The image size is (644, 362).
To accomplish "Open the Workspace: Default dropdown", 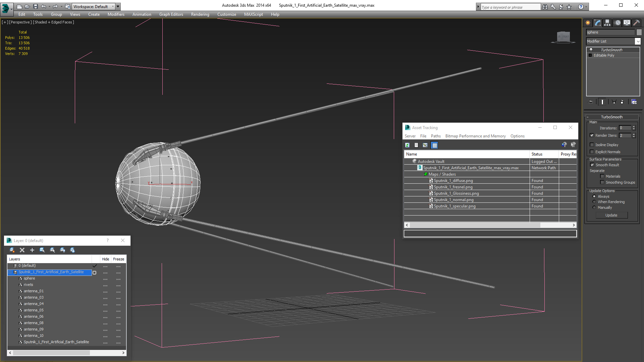I will click(94, 6).
